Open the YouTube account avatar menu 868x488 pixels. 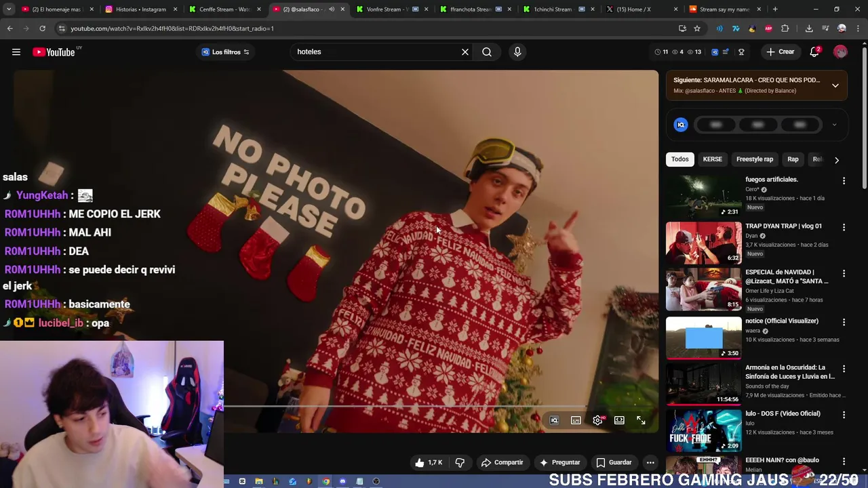tap(840, 52)
